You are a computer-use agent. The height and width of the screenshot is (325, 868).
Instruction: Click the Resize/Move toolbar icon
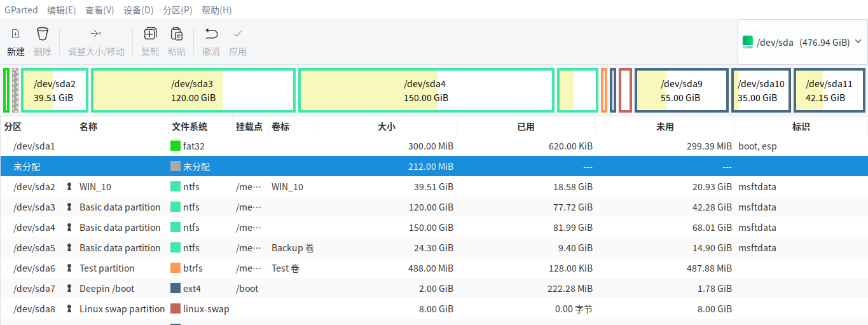(x=96, y=34)
